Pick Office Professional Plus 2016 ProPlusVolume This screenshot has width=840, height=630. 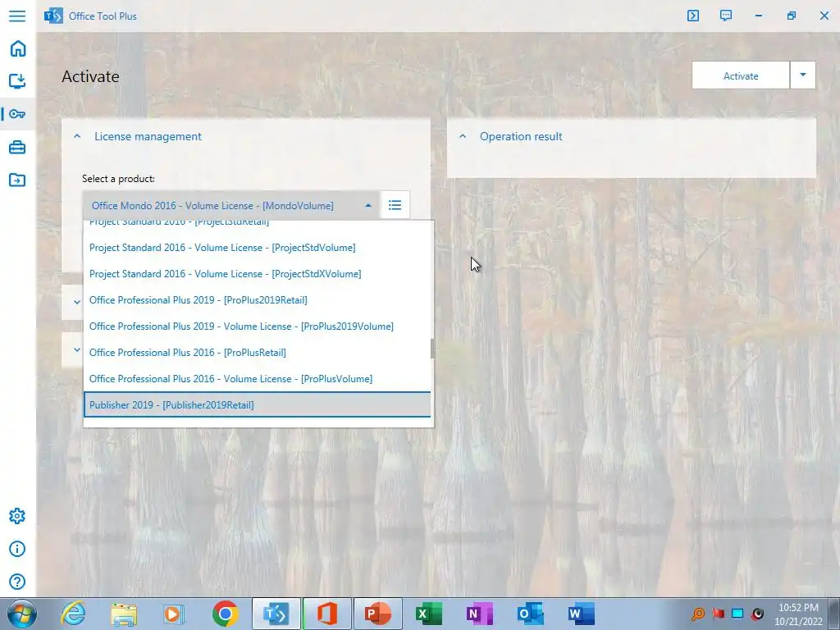[x=258, y=379]
